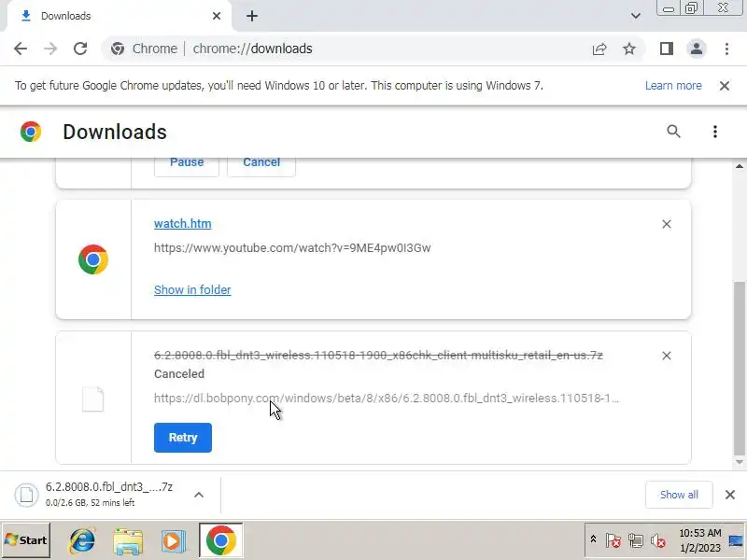Click the network tray icon

(635, 541)
